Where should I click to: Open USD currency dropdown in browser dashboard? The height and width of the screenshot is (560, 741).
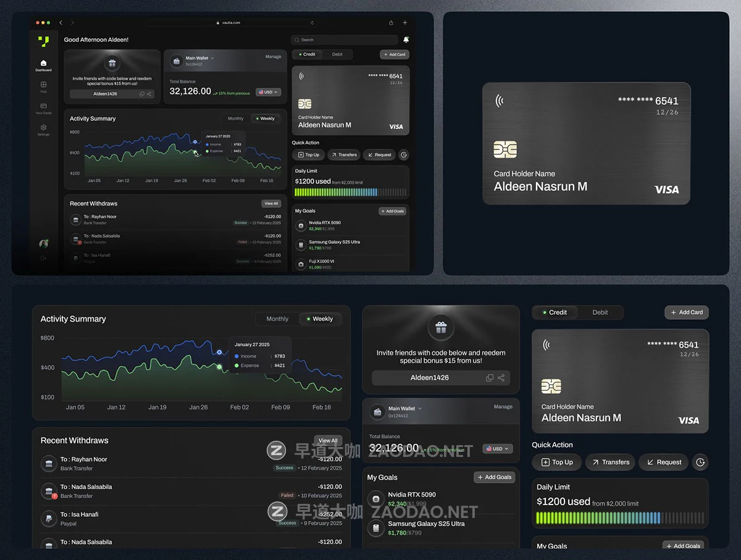point(269,92)
